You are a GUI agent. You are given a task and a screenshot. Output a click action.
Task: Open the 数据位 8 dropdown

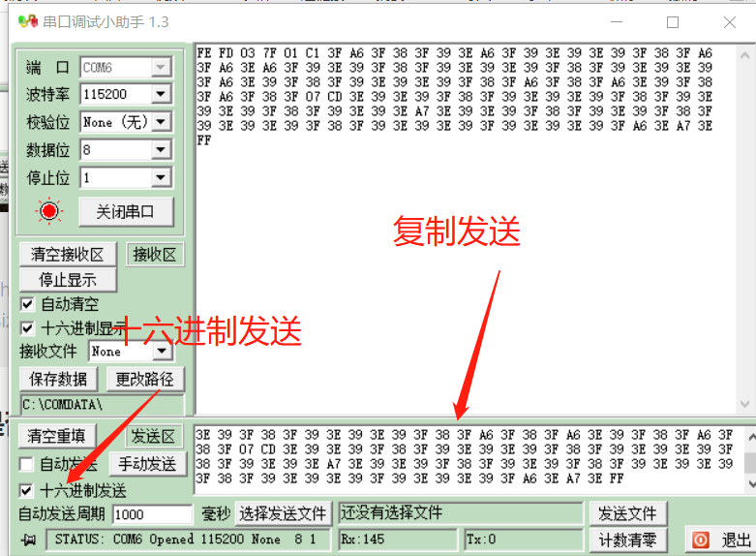click(x=161, y=149)
